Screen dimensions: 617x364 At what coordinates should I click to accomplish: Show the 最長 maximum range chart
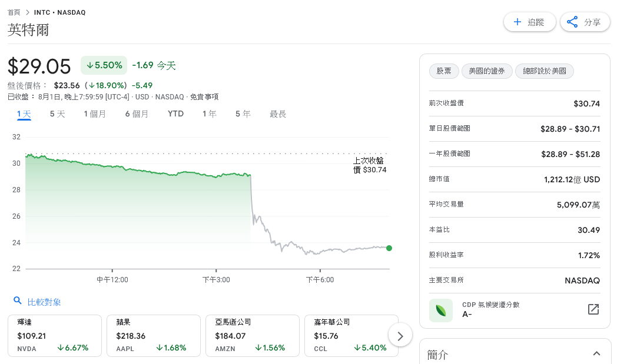pyautogui.click(x=278, y=114)
